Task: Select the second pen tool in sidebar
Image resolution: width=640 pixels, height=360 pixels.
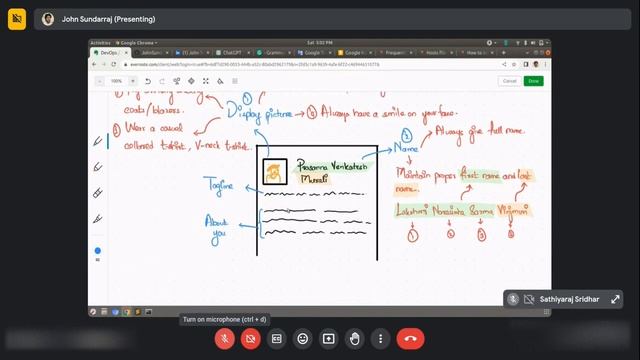Action: click(98, 167)
